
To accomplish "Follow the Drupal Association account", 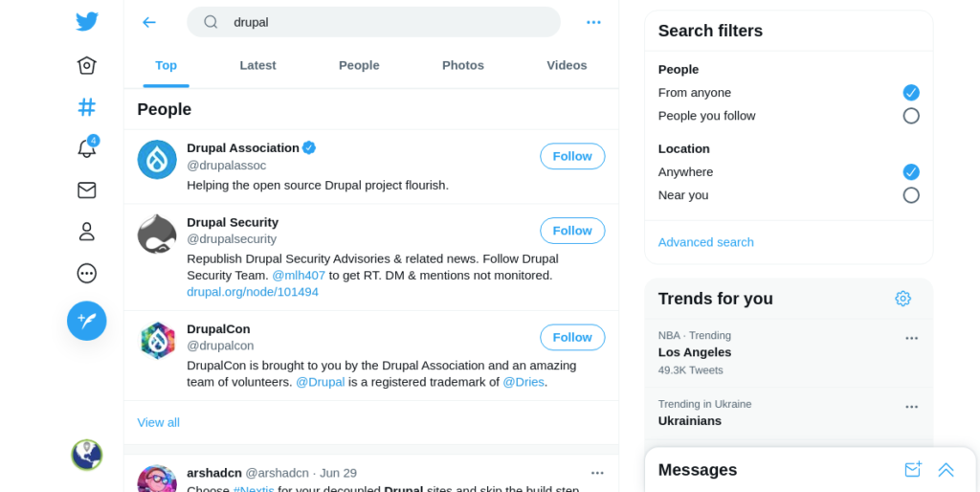I will pyautogui.click(x=572, y=156).
